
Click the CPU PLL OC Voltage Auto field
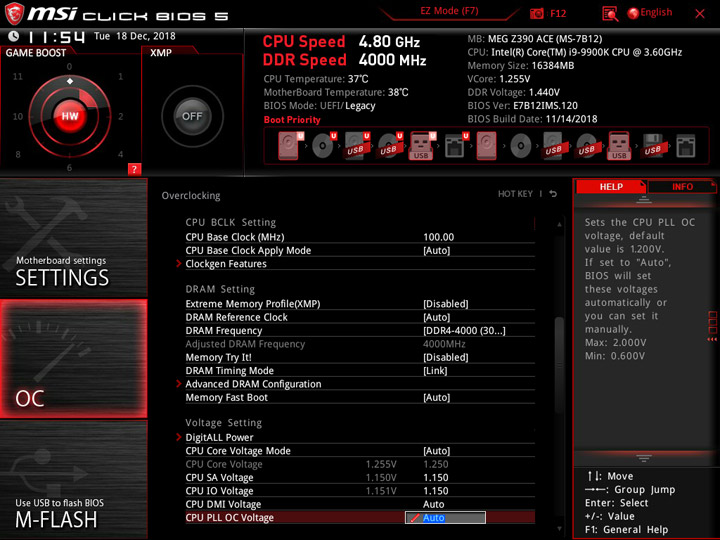pos(445,518)
